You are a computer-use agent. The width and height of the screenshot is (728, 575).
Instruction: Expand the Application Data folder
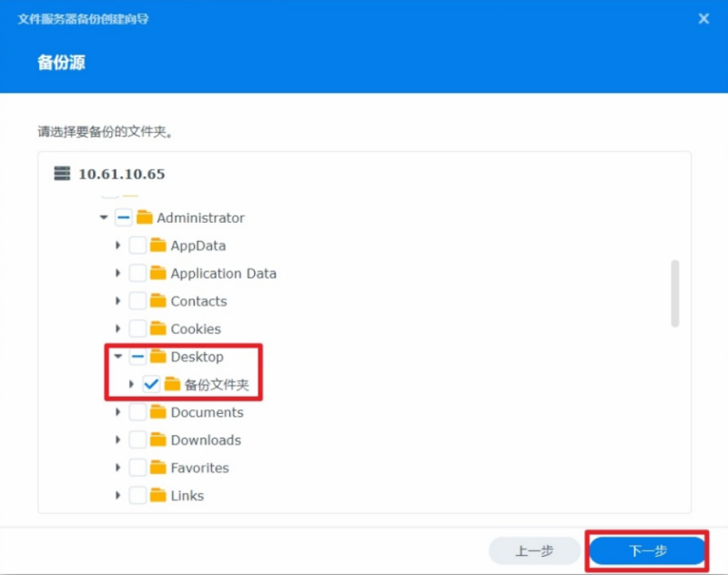118,273
